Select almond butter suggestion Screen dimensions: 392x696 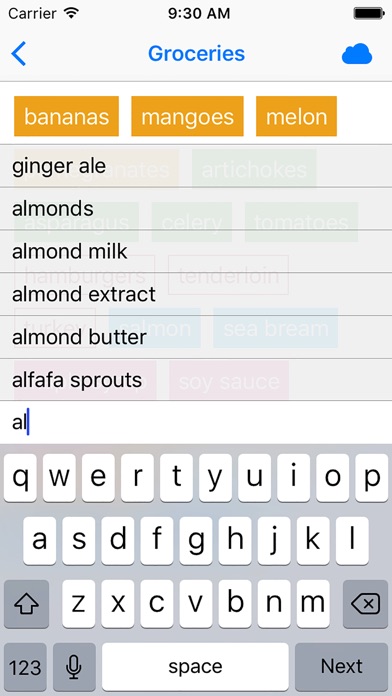click(196, 337)
